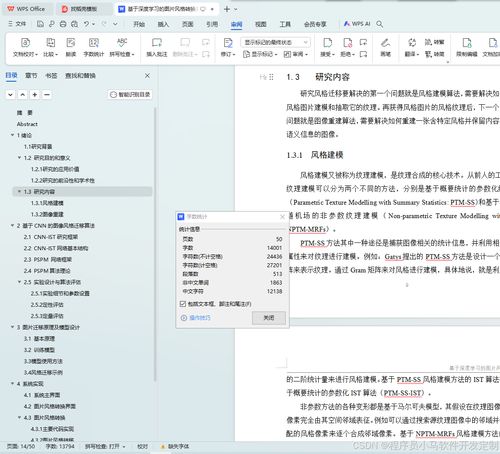This screenshot has height=454, width=500.
Task: Switch to 章节 tab in navigation pane
Action: (31, 76)
